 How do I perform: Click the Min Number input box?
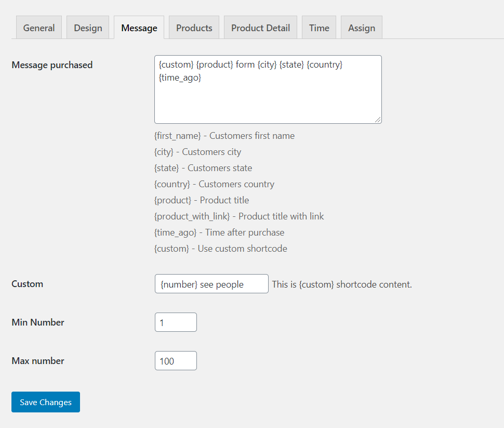[x=176, y=322]
